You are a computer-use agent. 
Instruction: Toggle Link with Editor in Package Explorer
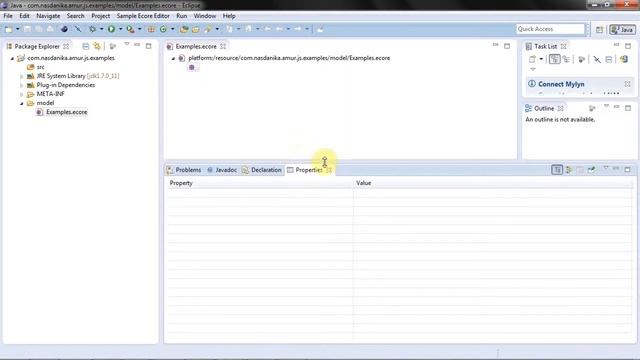(97, 46)
